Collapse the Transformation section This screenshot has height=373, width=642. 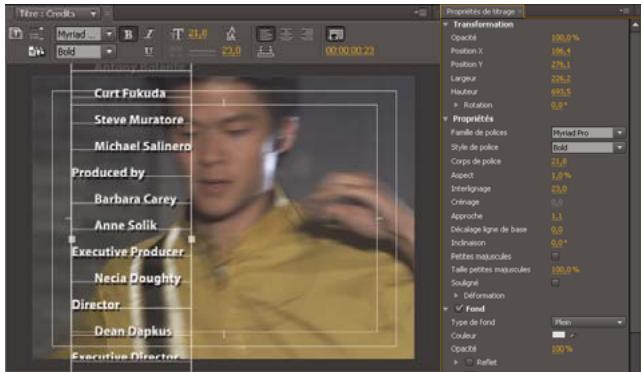point(446,25)
